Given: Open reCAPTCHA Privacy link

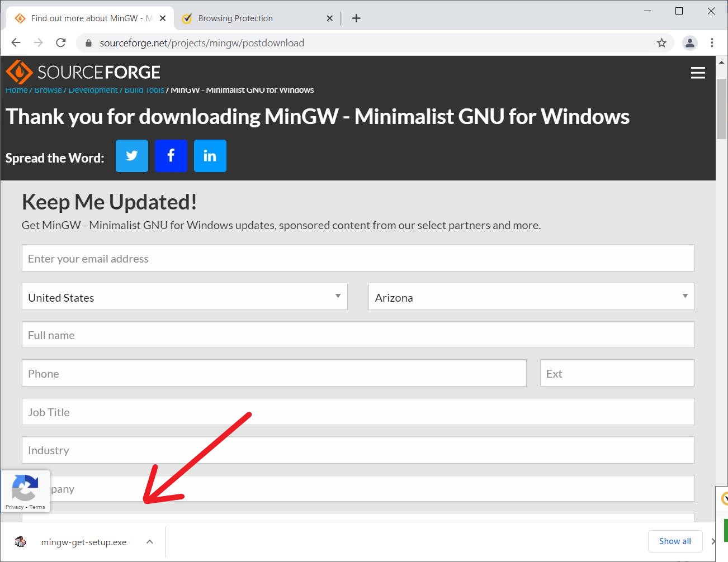Looking at the screenshot, I should tap(15, 507).
